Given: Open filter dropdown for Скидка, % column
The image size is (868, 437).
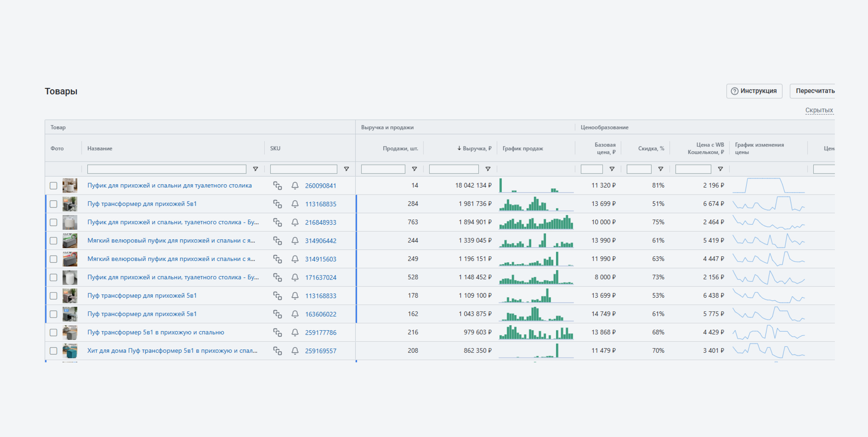Looking at the screenshot, I should coord(660,169).
